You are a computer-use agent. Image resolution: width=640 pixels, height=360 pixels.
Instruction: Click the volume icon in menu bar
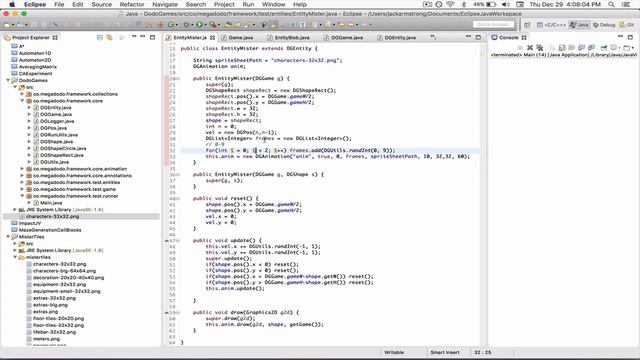pos(505,4)
